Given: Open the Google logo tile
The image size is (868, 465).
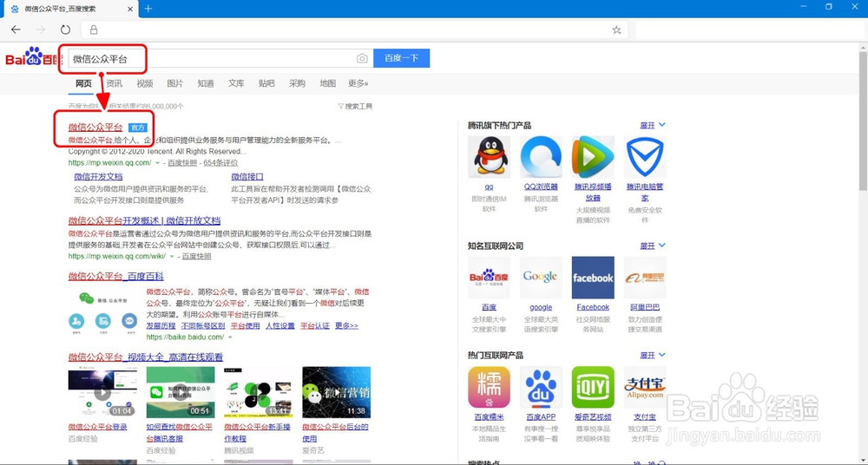Looking at the screenshot, I should [x=541, y=278].
